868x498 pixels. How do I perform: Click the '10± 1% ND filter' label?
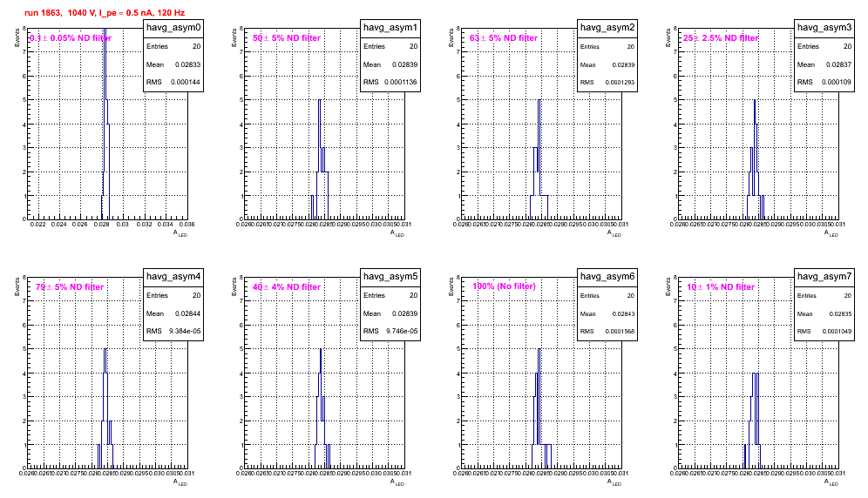pos(721,287)
